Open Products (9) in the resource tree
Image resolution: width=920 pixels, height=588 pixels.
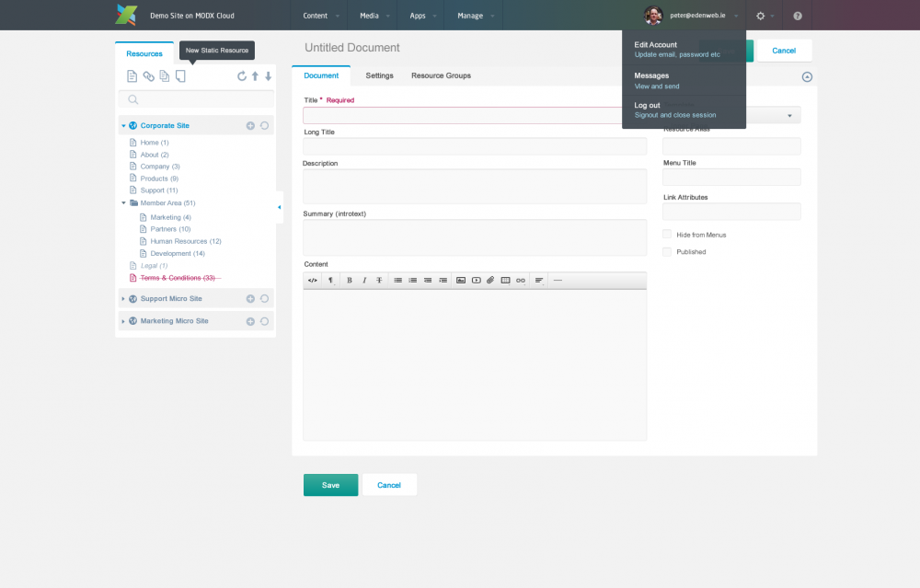pyautogui.click(x=159, y=179)
